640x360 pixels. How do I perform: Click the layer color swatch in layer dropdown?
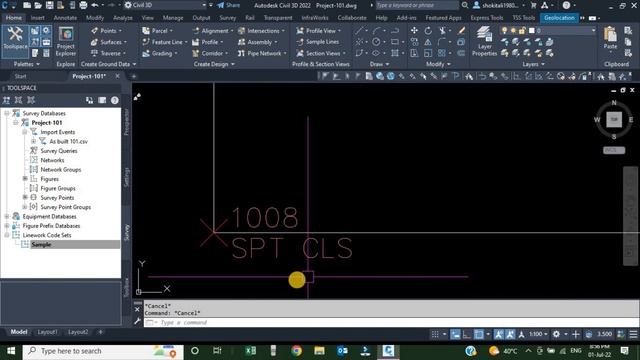pos(531,31)
